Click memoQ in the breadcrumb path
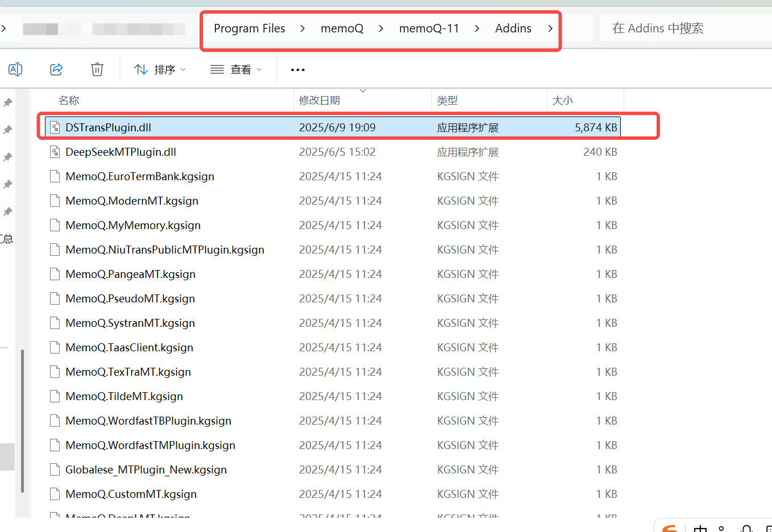Image resolution: width=772 pixels, height=532 pixels. point(342,28)
